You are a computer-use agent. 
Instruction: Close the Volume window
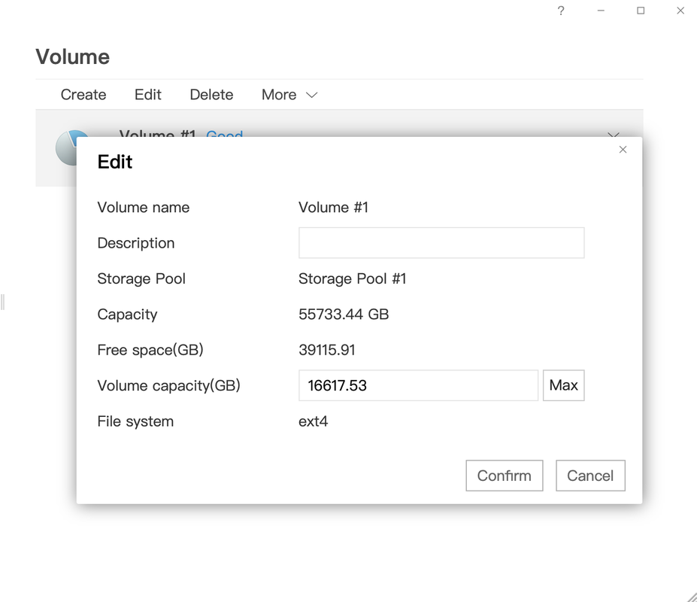coord(680,11)
